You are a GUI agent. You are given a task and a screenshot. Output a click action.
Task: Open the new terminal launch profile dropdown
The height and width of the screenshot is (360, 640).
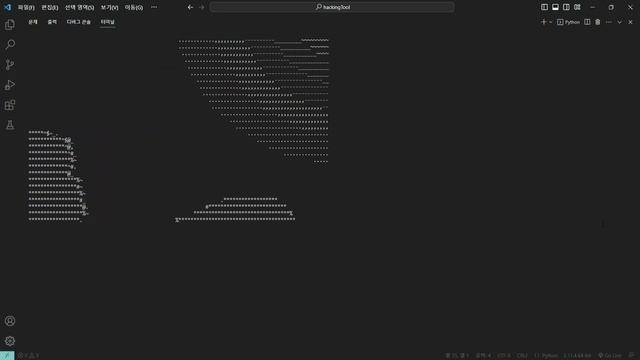pyautogui.click(x=551, y=22)
